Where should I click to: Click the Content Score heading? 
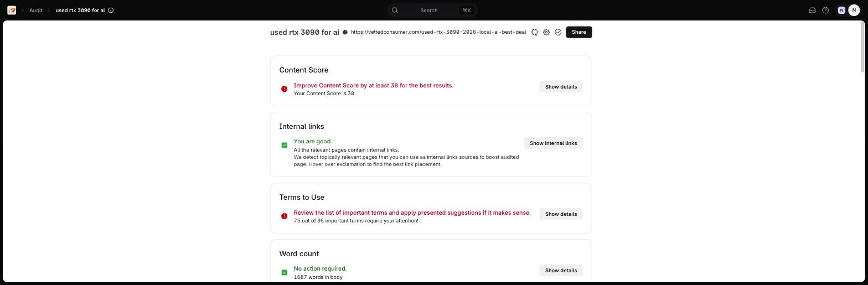coord(304,70)
